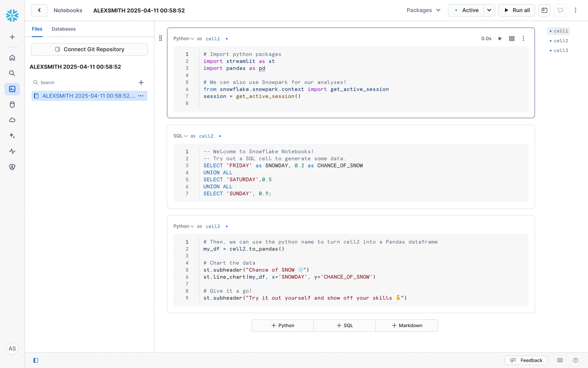
Task: Collapse results icon in cell1 toolbar
Action: [x=512, y=39]
